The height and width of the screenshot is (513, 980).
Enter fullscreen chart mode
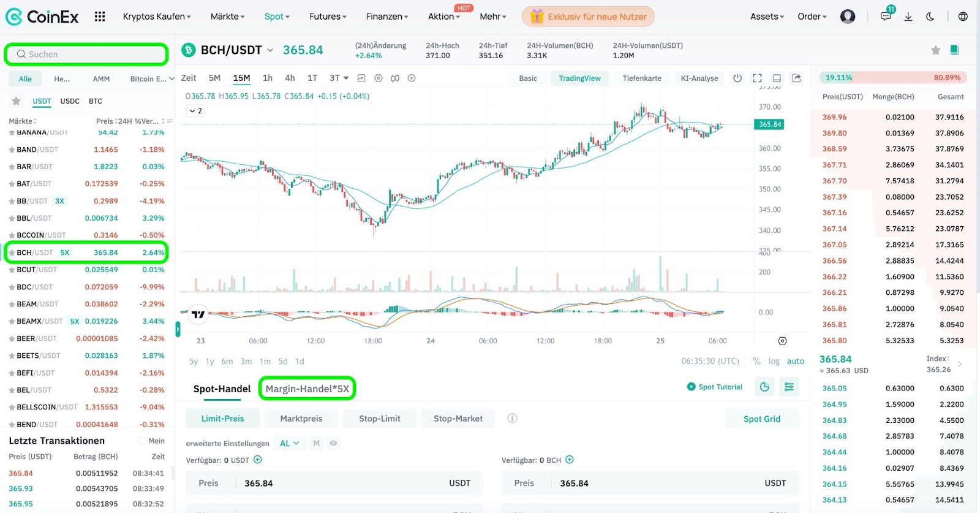(757, 78)
